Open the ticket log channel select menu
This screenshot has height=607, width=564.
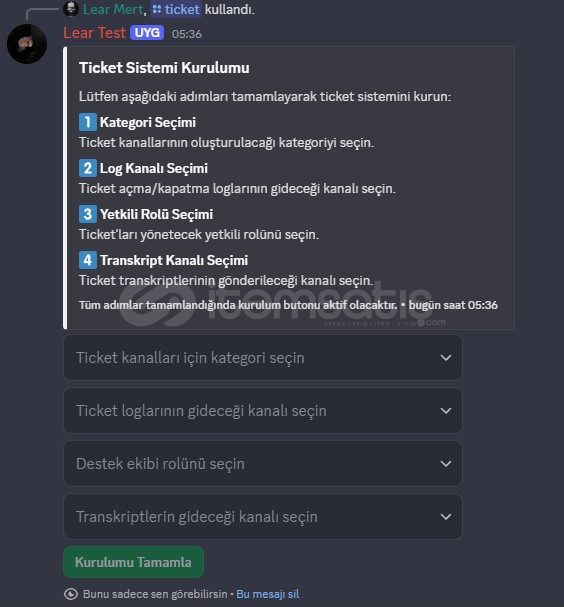pyautogui.click(x=263, y=411)
